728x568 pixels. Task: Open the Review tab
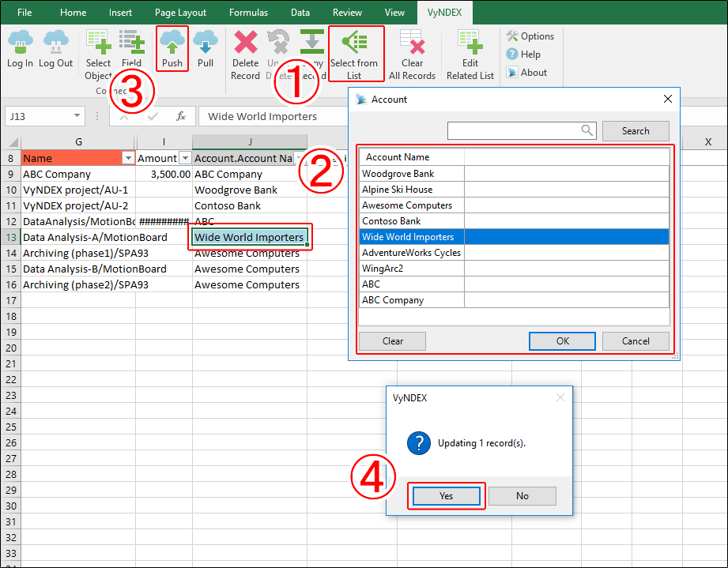347,13
